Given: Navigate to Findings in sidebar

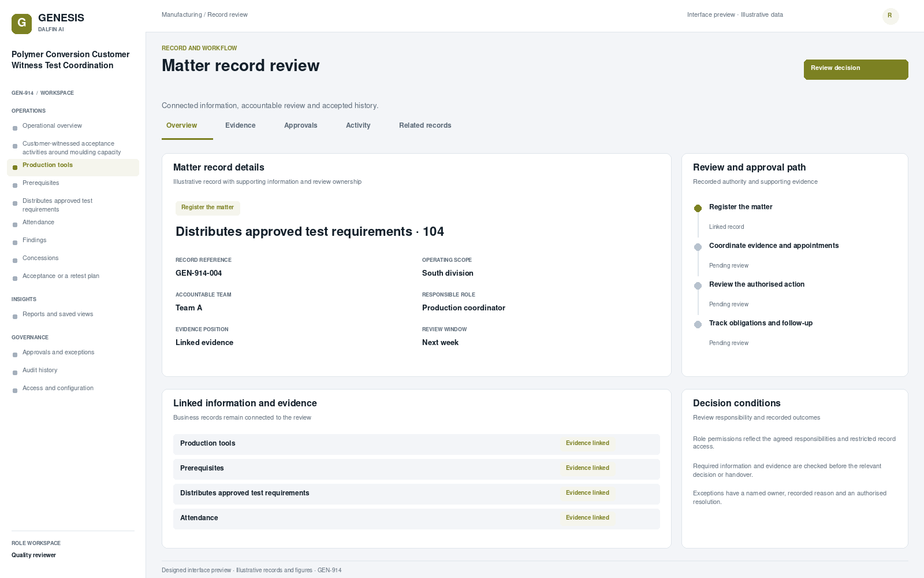Looking at the screenshot, I should click(x=73, y=240).
